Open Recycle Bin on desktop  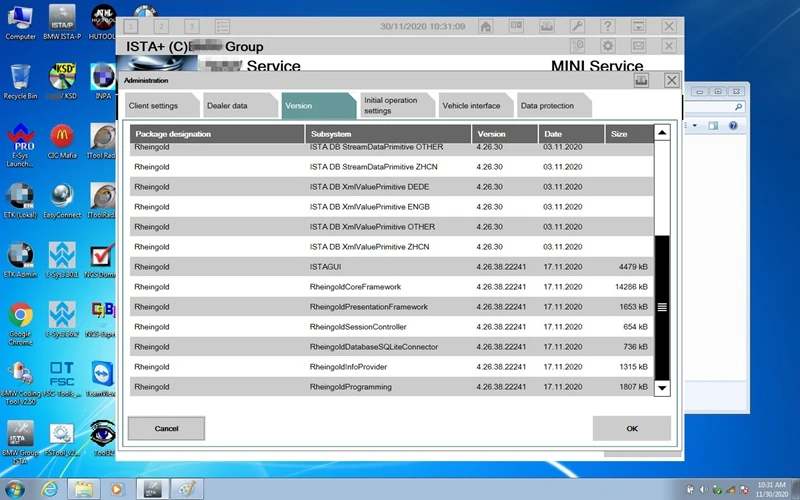[20, 82]
